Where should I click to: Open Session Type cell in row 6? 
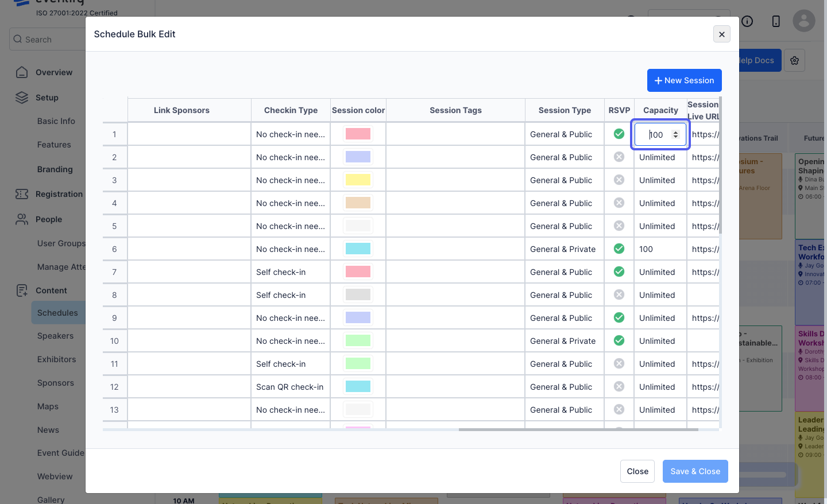point(565,249)
